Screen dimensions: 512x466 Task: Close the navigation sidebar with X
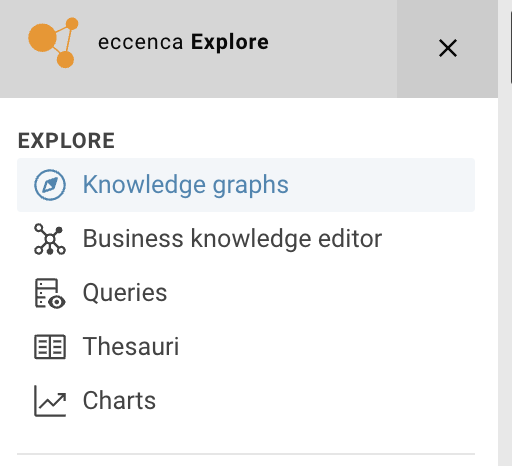coord(448,48)
